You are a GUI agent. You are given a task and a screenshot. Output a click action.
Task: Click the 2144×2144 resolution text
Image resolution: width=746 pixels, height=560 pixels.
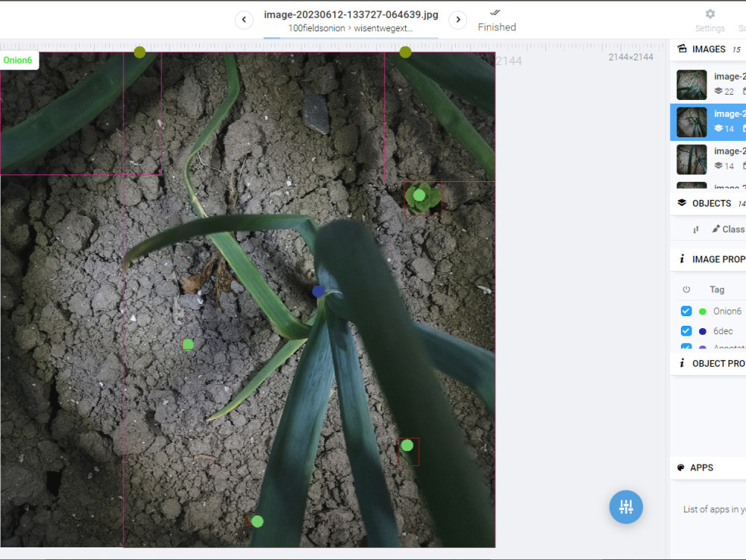630,57
